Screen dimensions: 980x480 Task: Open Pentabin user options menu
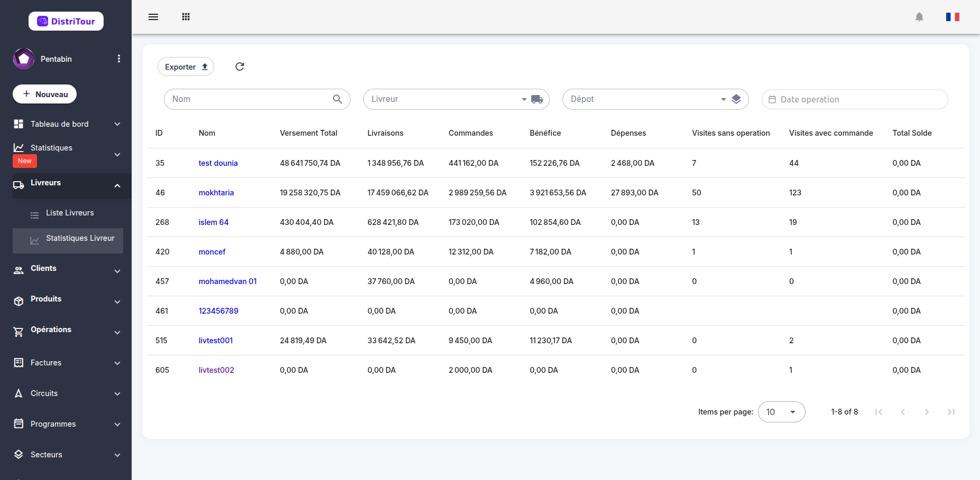(119, 59)
